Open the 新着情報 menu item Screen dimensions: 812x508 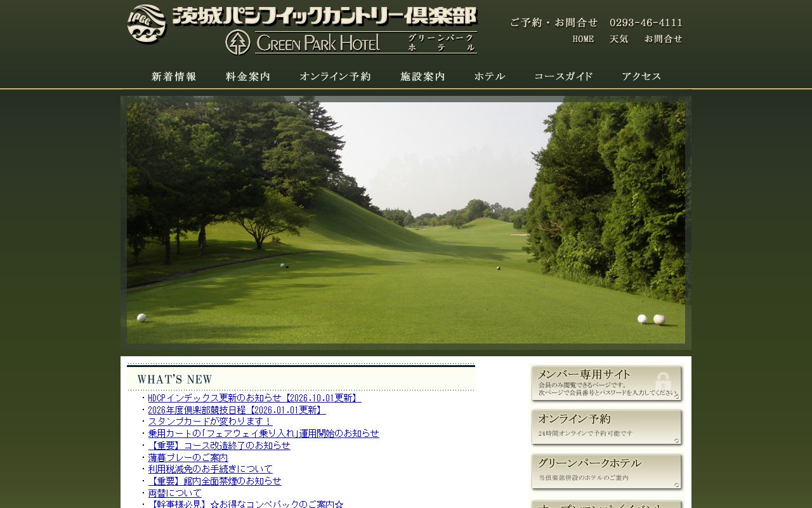174,77
